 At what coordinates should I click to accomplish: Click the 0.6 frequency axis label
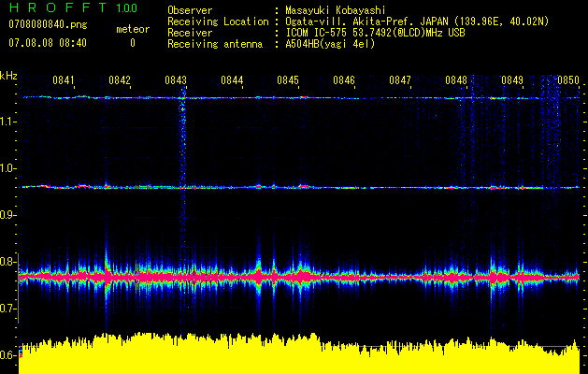point(9,355)
